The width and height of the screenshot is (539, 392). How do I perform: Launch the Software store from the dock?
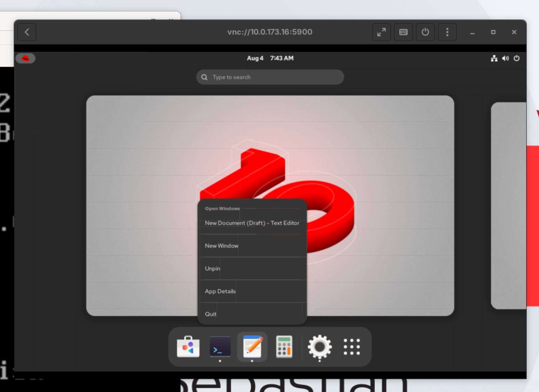click(188, 347)
